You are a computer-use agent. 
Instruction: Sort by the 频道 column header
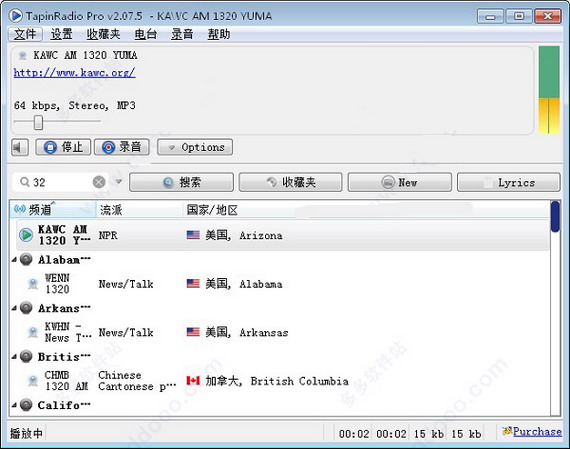[x=53, y=210]
